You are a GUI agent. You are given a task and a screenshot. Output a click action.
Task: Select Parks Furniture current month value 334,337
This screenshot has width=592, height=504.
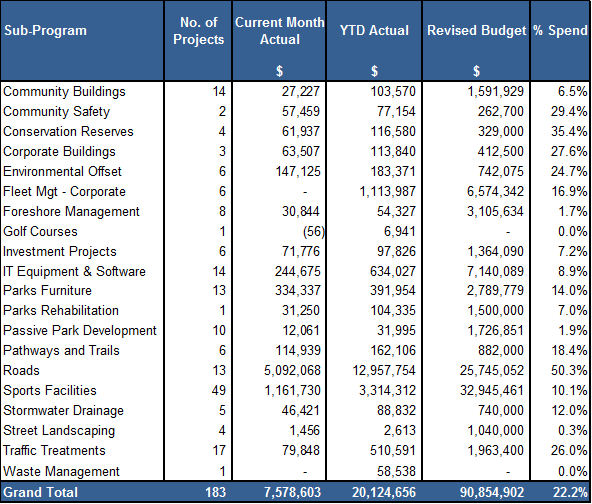298,290
